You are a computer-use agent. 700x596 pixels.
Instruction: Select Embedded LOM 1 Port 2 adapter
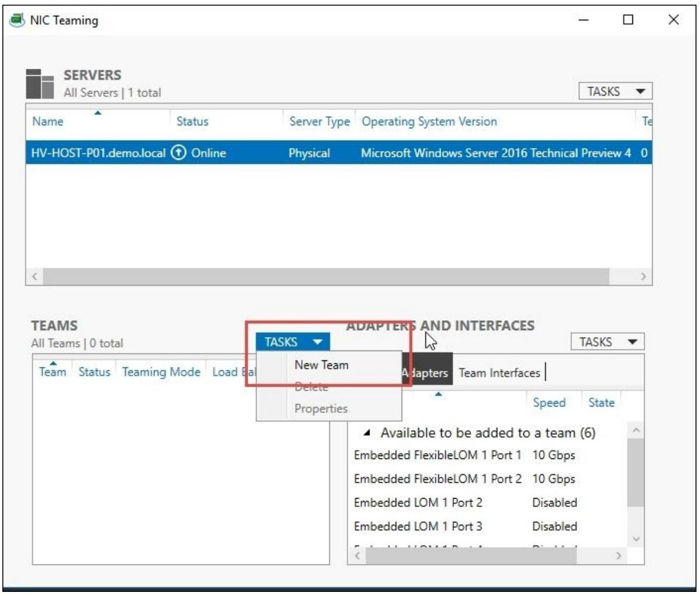click(418, 503)
